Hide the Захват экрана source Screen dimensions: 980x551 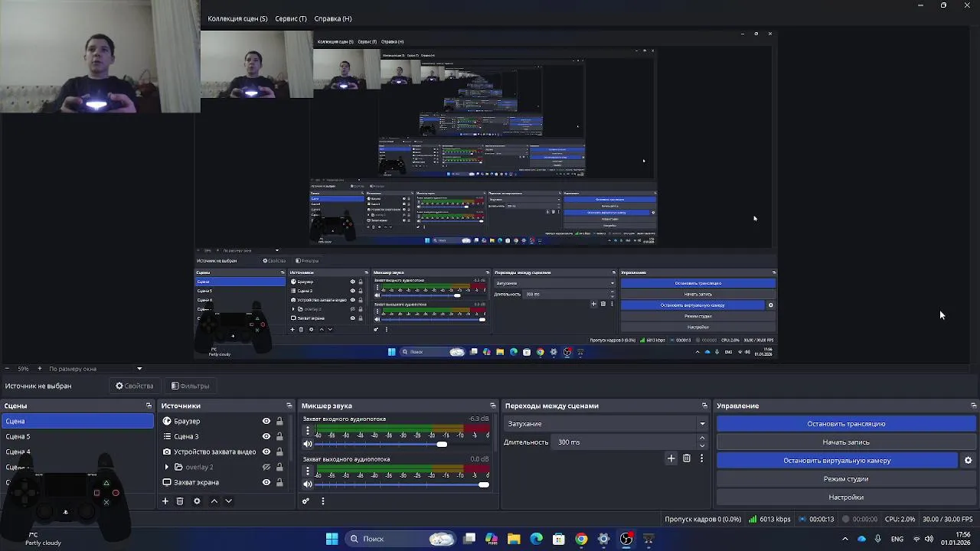tap(266, 482)
